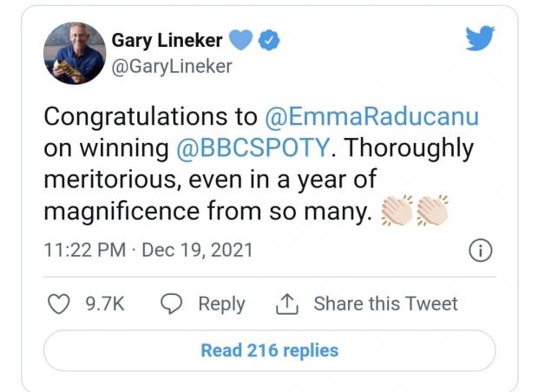The height and width of the screenshot is (392, 538).
Task: Click the 11:22 PM Dec 19, 2021 timestamp
Action: click(x=148, y=251)
